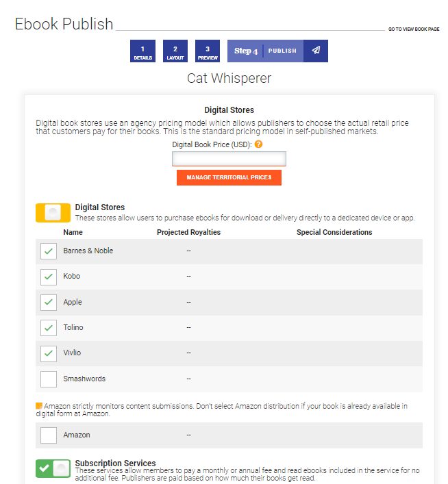
Task: Select Step 4 Publish
Action: click(x=265, y=51)
